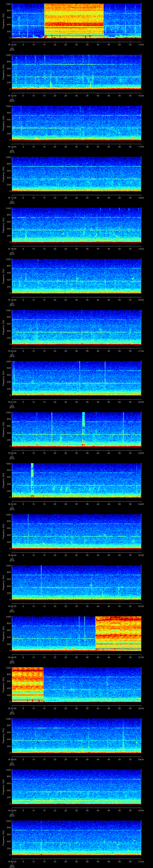The width and height of the screenshot is (153, 868).
Task: Click the 16:14:00 start time label
Action: click(12, 44)
